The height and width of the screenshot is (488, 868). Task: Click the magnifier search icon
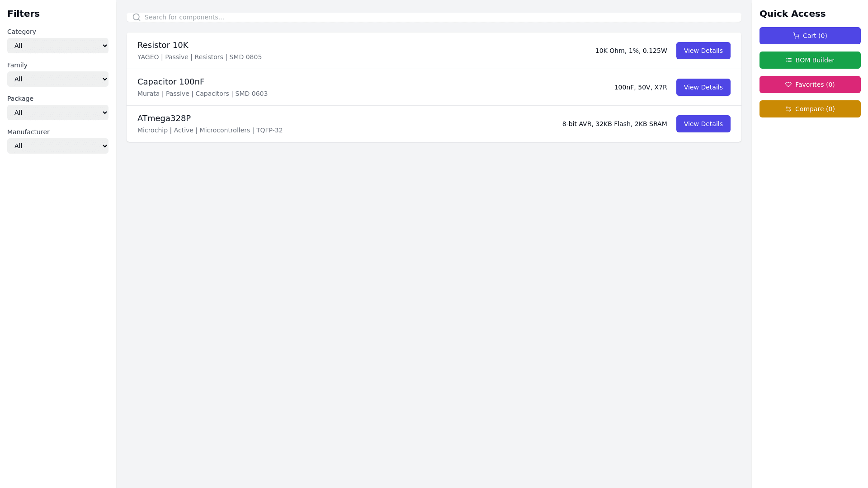tap(137, 17)
